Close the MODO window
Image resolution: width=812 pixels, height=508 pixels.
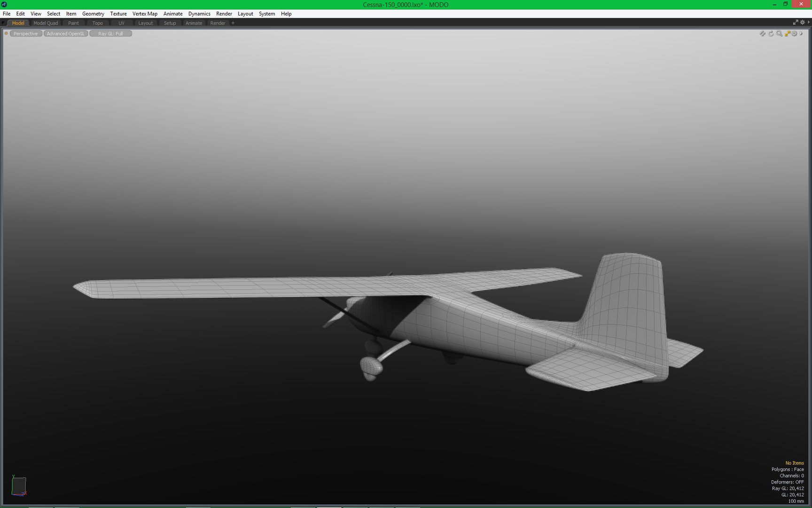801,4
